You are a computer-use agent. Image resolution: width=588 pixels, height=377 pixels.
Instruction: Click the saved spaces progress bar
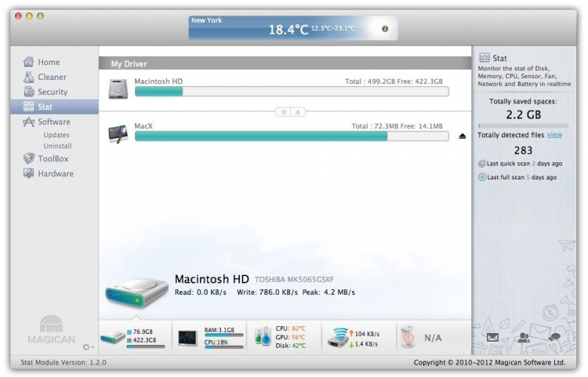(523, 126)
